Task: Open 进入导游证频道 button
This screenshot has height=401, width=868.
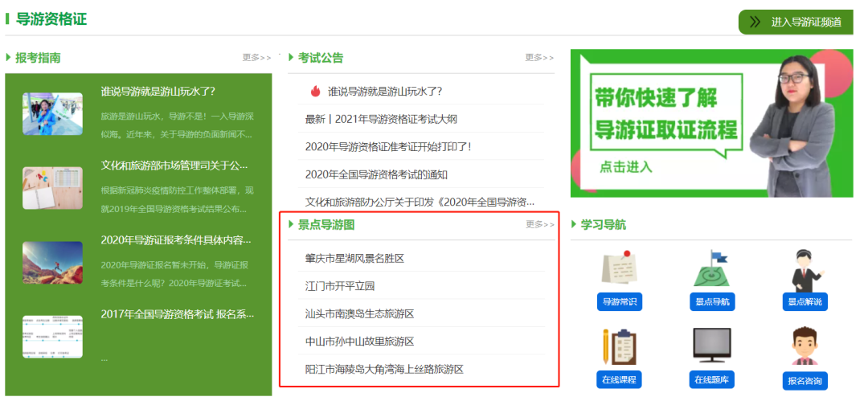Action: coord(796,23)
